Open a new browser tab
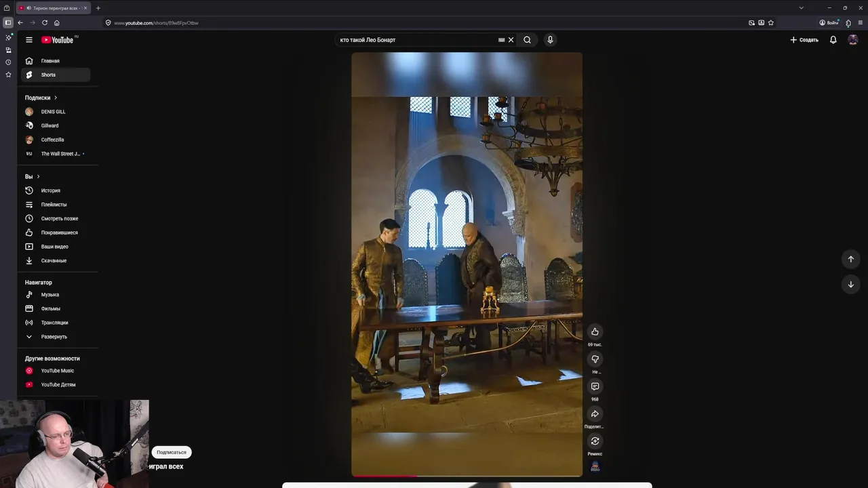The image size is (868, 488). [x=98, y=8]
